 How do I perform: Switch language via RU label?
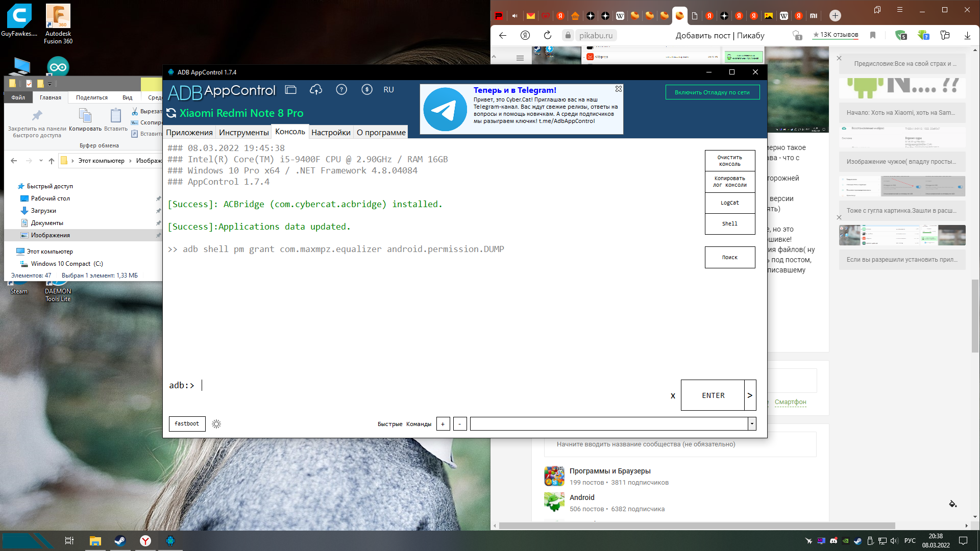[388, 90]
